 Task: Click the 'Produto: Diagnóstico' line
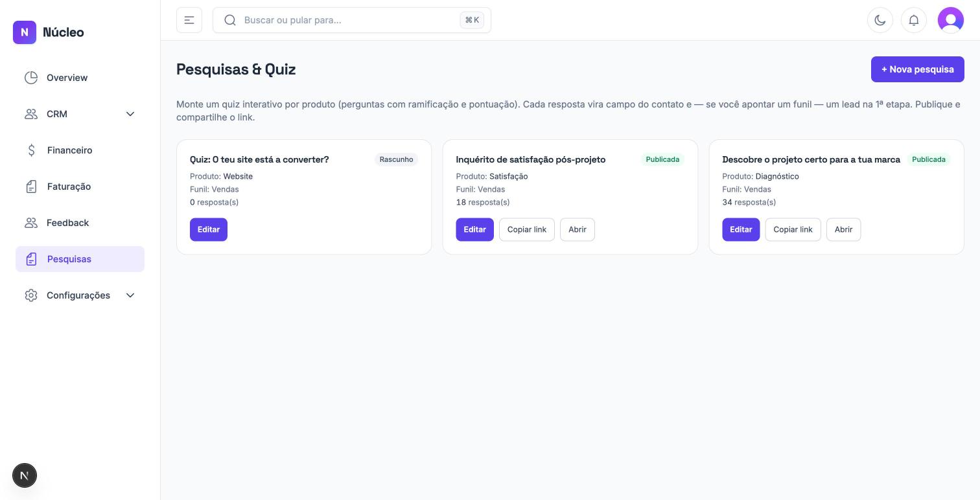click(760, 176)
